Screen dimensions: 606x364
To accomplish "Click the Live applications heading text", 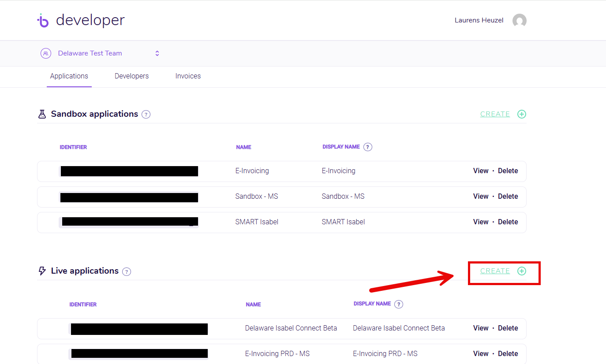I will [85, 271].
